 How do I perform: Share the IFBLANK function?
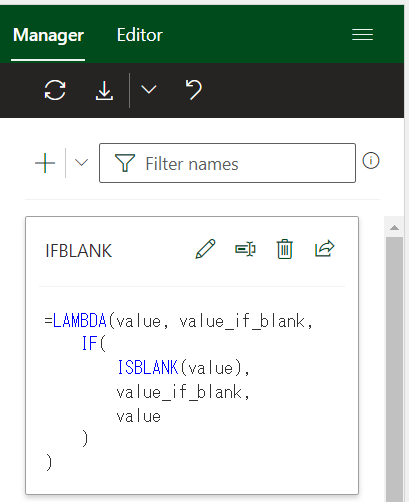(x=324, y=248)
